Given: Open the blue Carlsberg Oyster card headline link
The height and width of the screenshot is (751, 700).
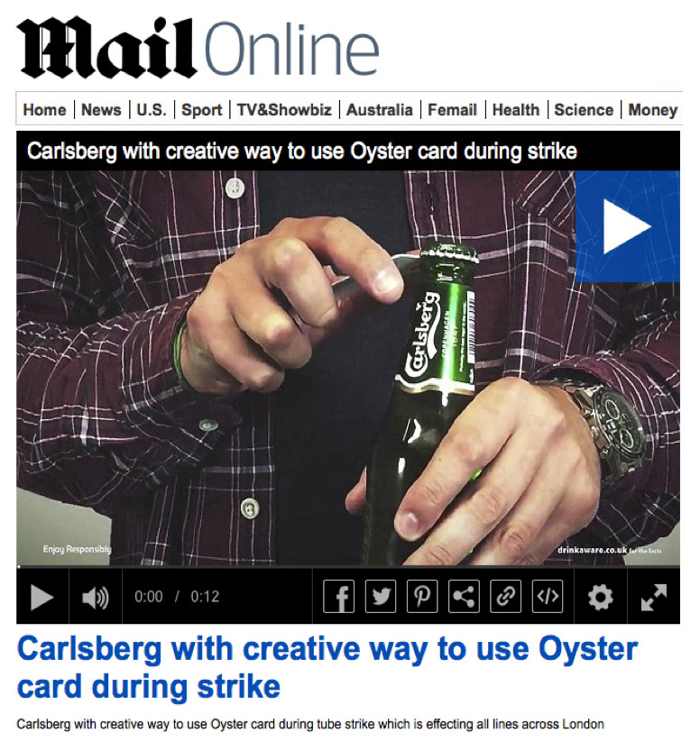Looking at the screenshot, I should 327,668.
